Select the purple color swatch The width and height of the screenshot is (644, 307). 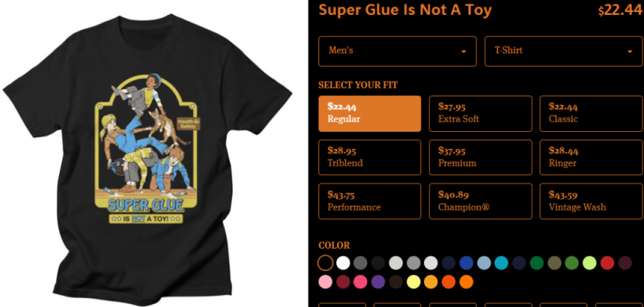pyautogui.click(x=378, y=282)
